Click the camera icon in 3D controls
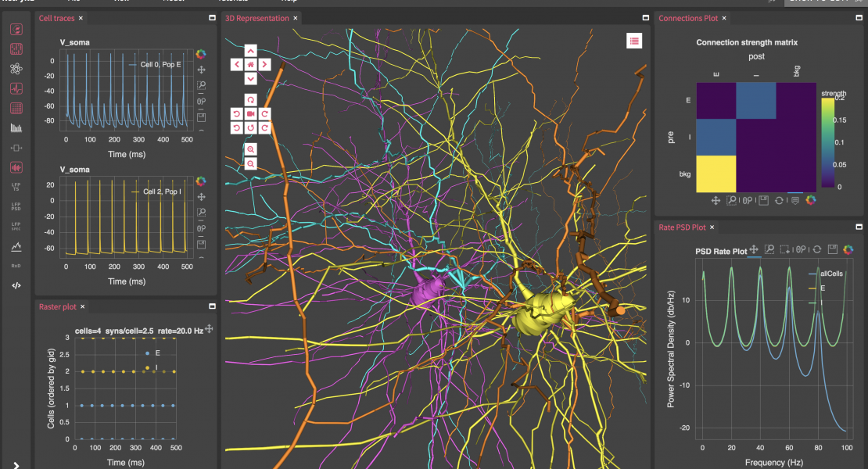 click(x=250, y=113)
